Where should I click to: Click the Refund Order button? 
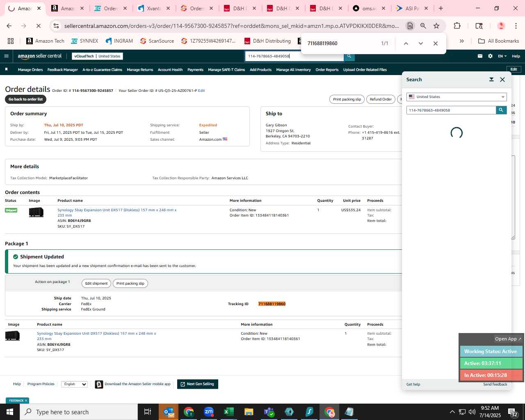381,99
